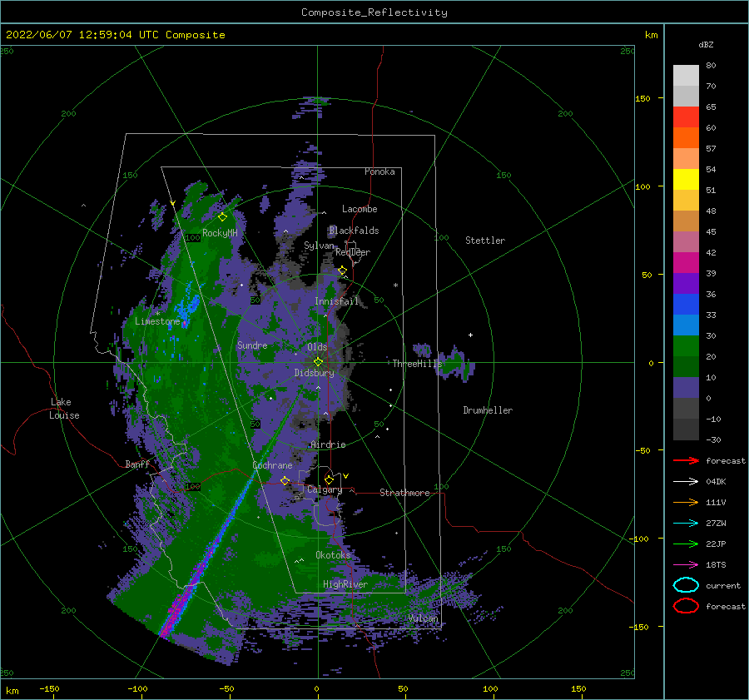Click the Composite_Reflectivity title
Image resolution: width=749 pixels, height=700 pixels.
(374, 12)
